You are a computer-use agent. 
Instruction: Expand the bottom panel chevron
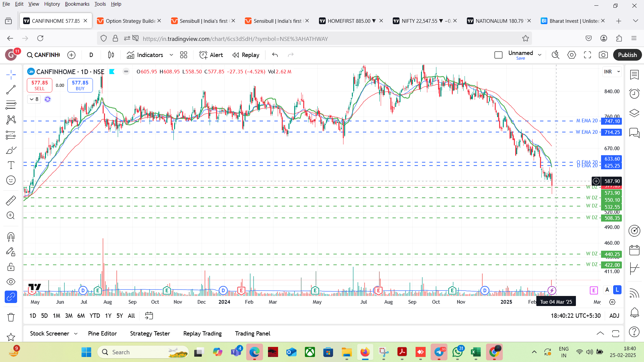(600, 334)
